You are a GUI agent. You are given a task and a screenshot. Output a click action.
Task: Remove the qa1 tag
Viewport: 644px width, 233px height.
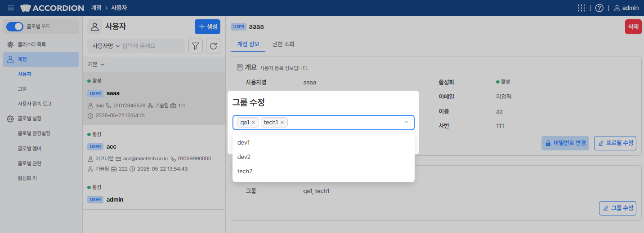tap(253, 123)
